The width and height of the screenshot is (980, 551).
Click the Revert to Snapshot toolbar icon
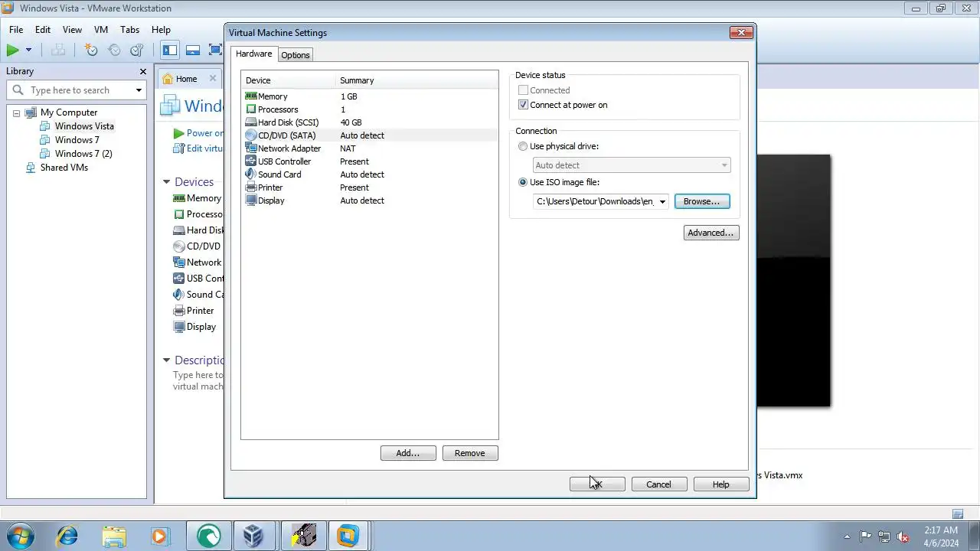tap(114, 51)
